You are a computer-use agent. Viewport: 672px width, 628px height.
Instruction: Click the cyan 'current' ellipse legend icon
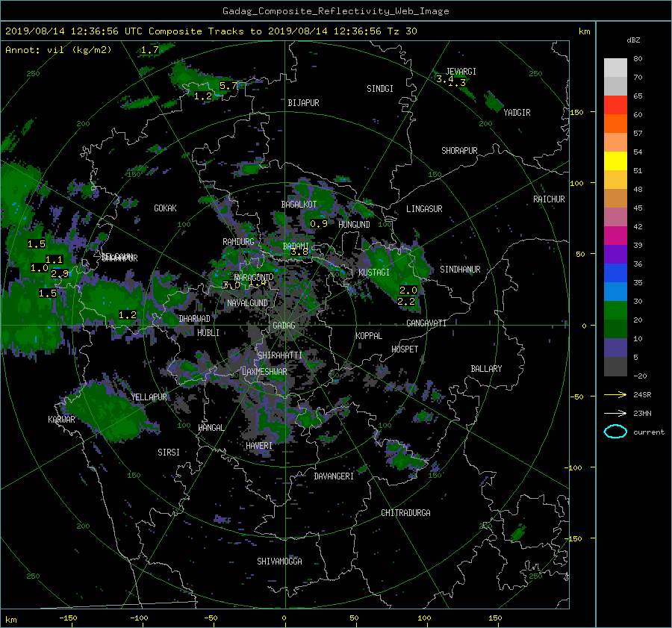tap(615, 432)
